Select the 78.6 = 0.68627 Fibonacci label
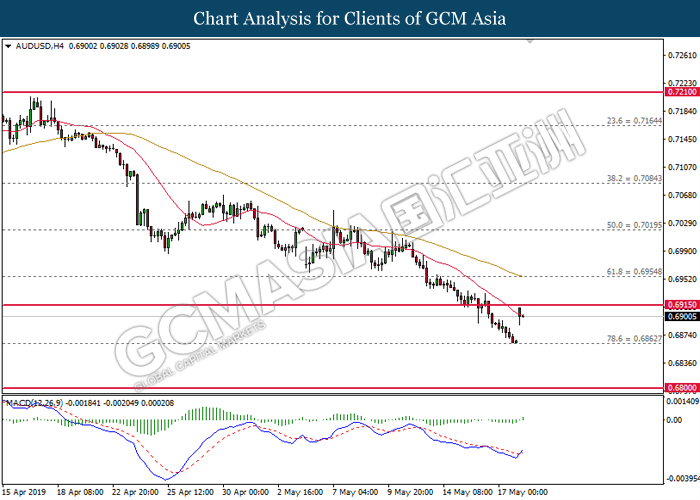700x500 pixels. tap(634, 338)
